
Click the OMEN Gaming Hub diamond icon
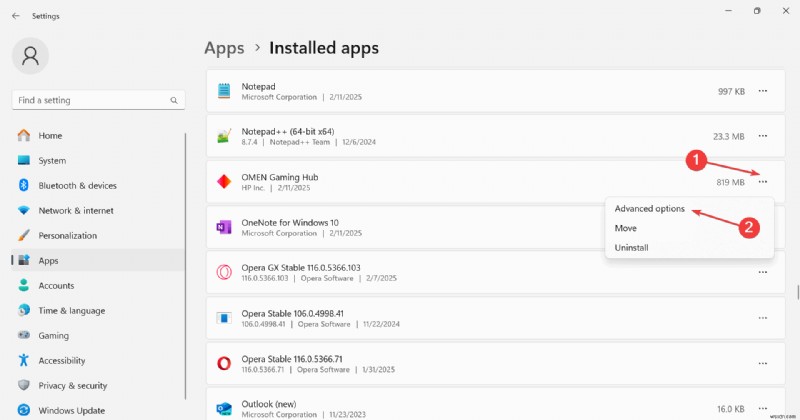(224, 181)
